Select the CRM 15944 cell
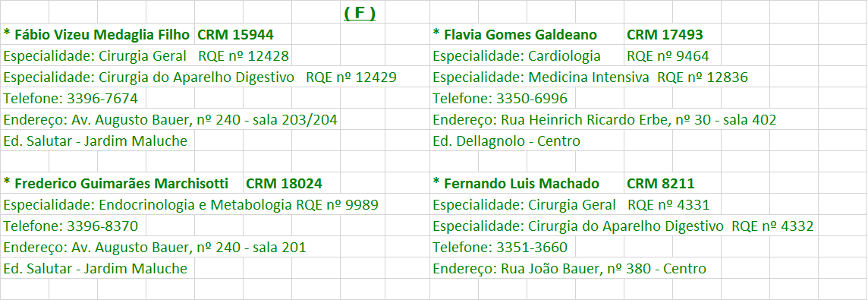868x300 pixels. [235, 34]
